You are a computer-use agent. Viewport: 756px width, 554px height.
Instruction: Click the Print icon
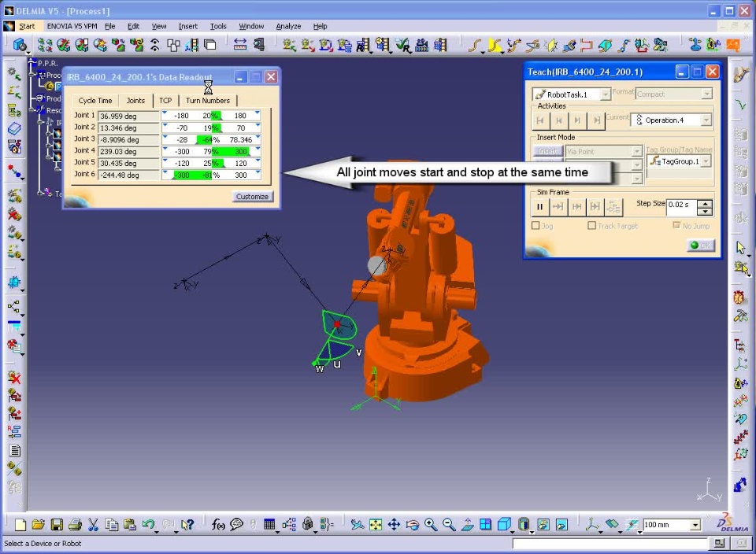75,525
